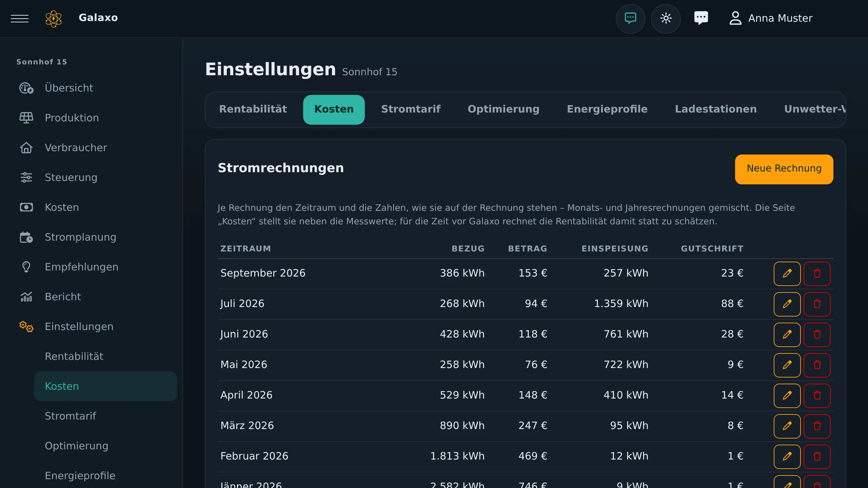868x488 pixels.
Task: Open Stromplanung in the sidebar
Action: (91, 237)
